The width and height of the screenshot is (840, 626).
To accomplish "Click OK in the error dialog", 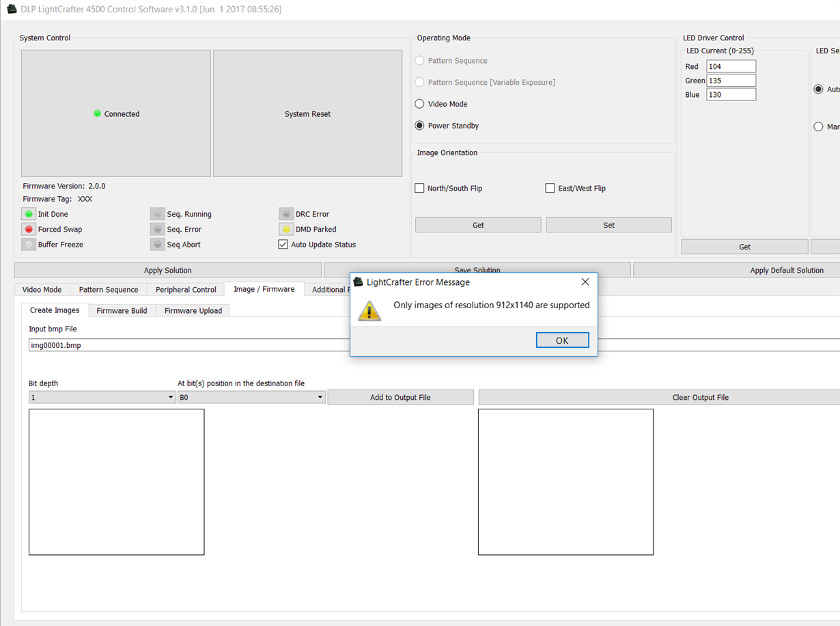I will [562, 340].
